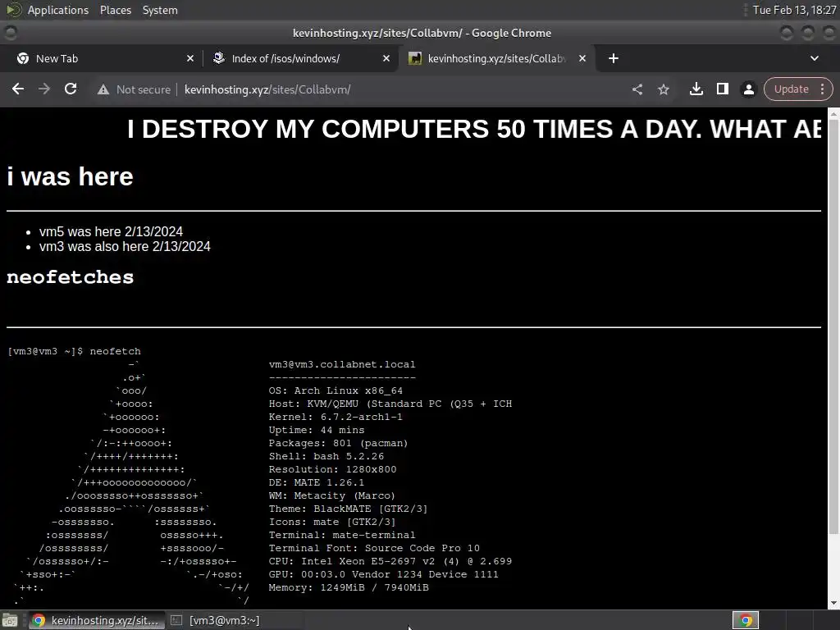The height and width of the screenshot is (630, 840).
Task: Click the page vertical scrollbar
Action: [833, 326]
